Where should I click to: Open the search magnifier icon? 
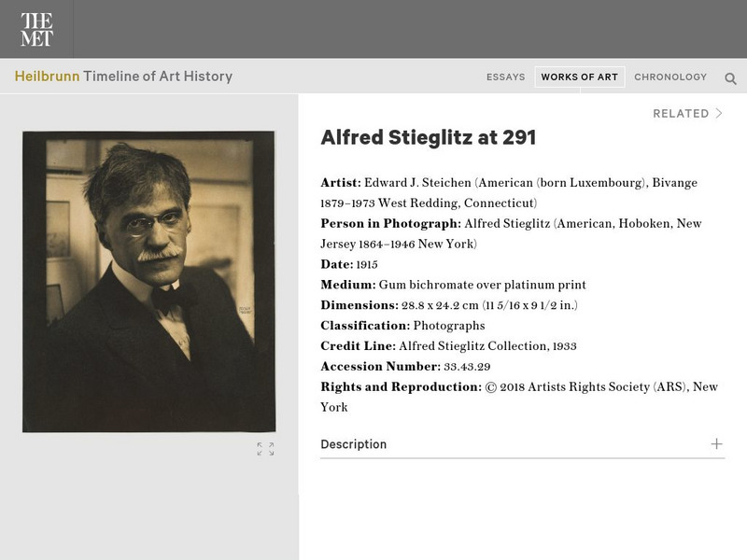click(x=731, y=78)
